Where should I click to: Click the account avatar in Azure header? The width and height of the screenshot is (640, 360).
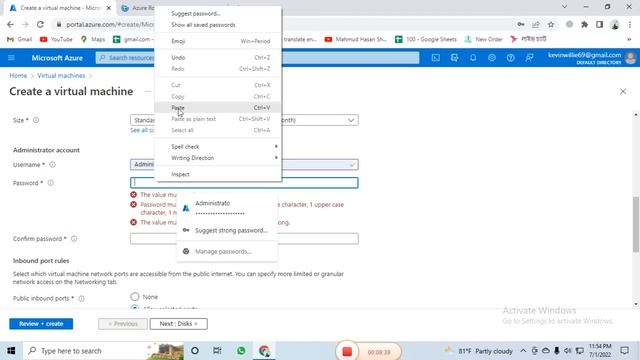click(x=631, y=58)
